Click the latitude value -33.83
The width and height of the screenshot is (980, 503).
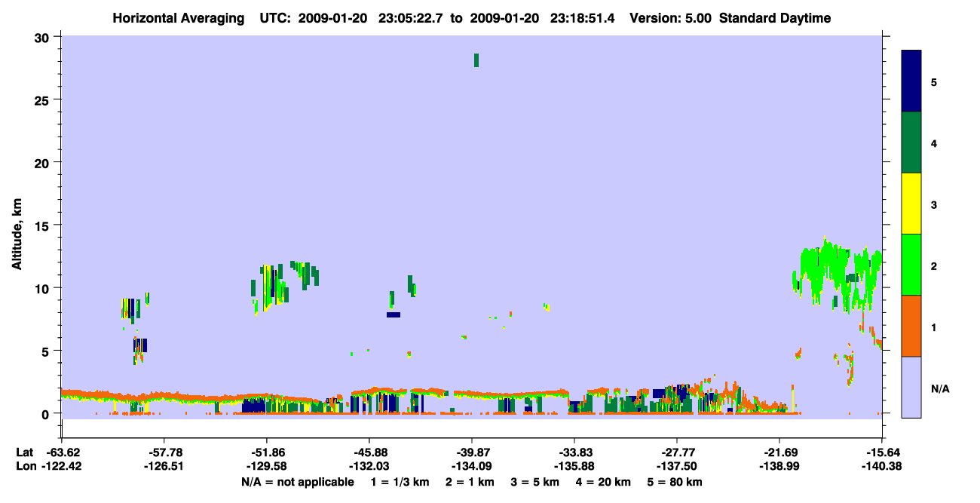[x=574, y=452]
